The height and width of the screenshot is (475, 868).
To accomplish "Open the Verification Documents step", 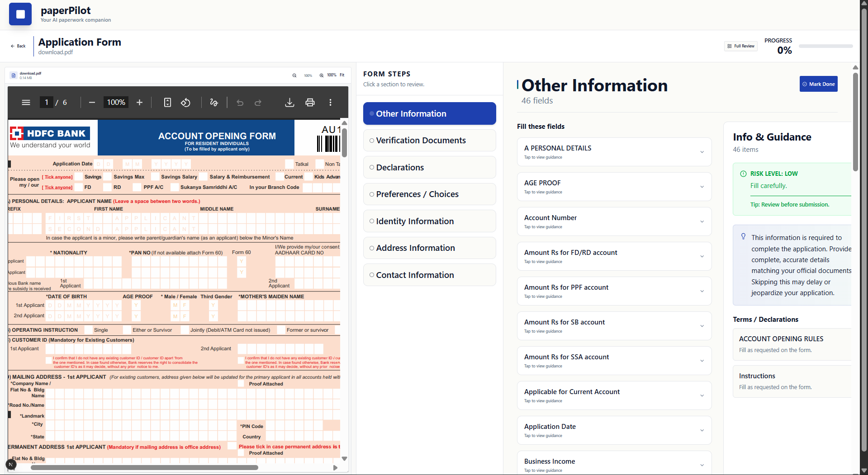I will point(430,141).
